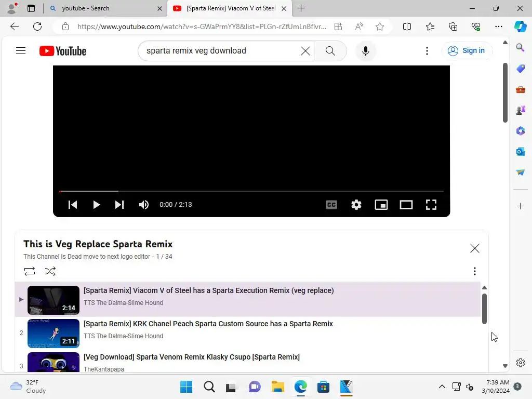Skip to next video in playlist
The width and height of the screenshot is (532, 399).
(119, 205)
